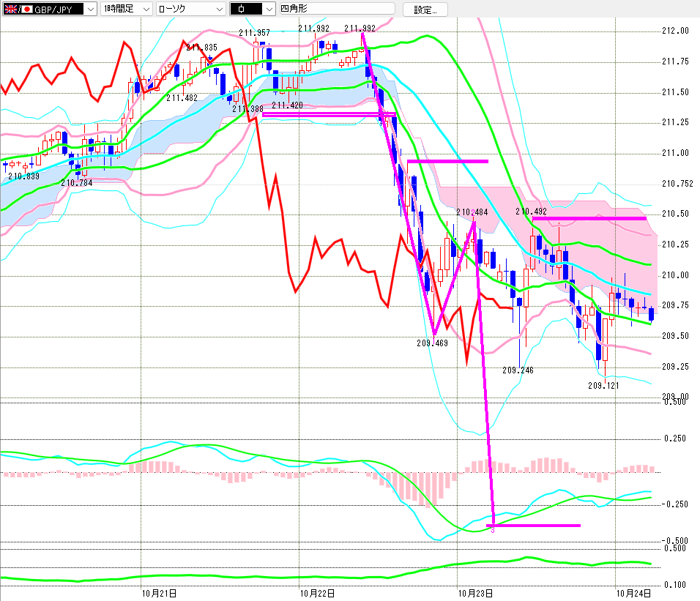Click the 211.75 price axis label
Image resolution: width=700 pixels, height=601 pixels.
(675, 61)
